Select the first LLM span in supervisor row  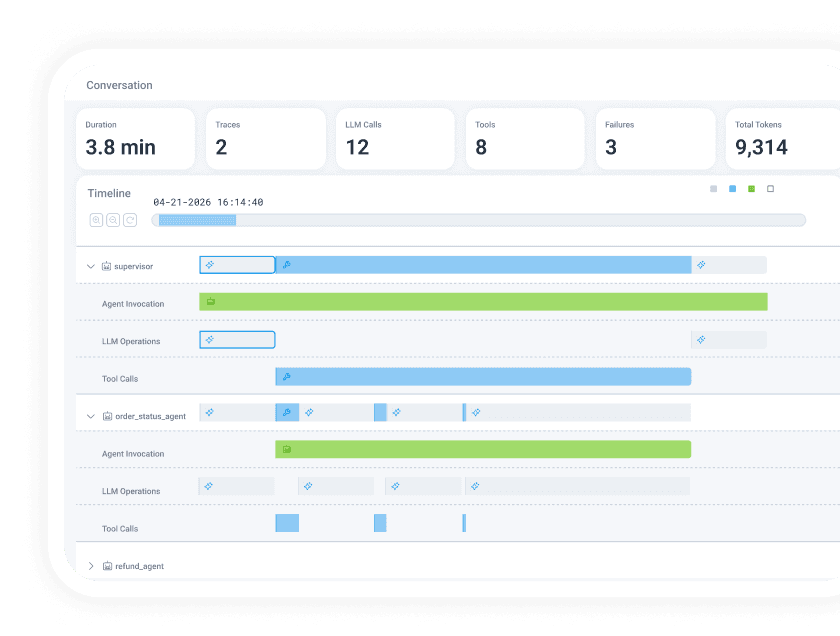237,265
